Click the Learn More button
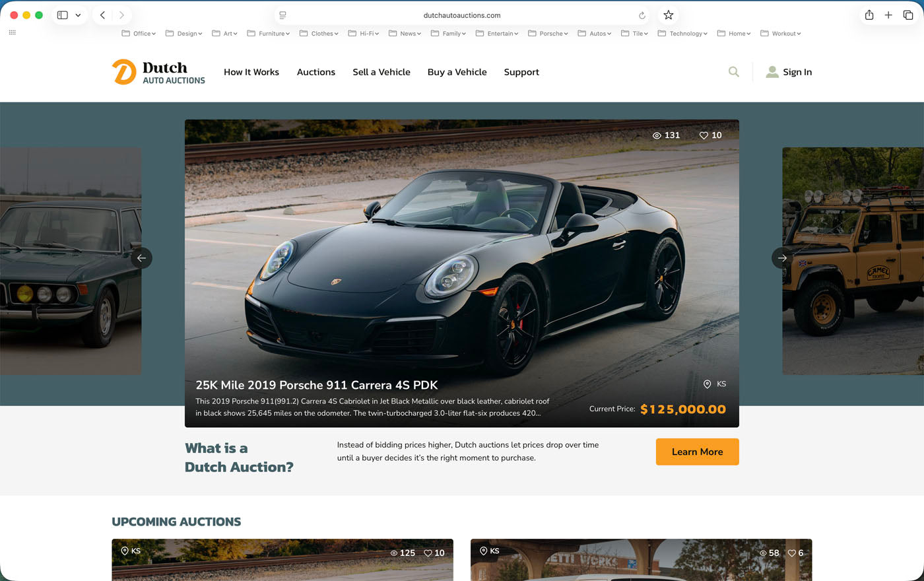The image size is (924, 581). pyautogui.click(x=697, y=452)
